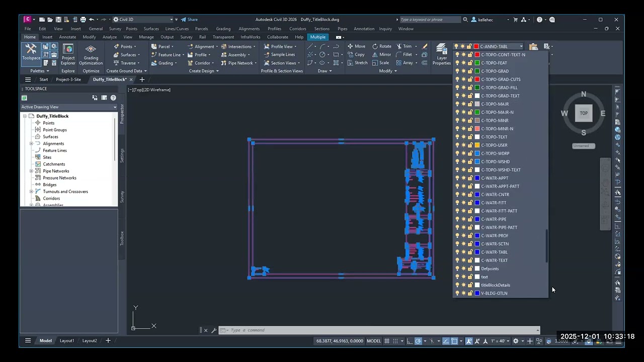This screenshot has height=362, width=644.
Task: Click color swatch of C-TOPO-USER layer
Action: click(x=477, y=145)
